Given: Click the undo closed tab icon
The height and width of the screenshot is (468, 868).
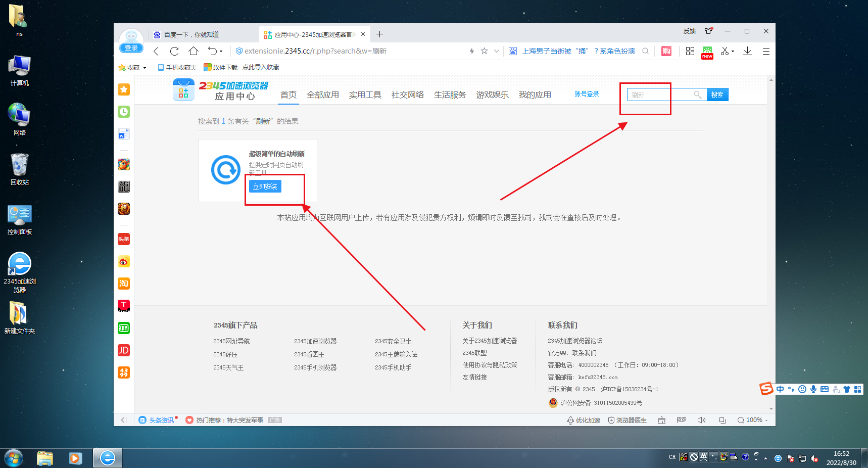Looking at the screenshot, I should coord(212,51).
